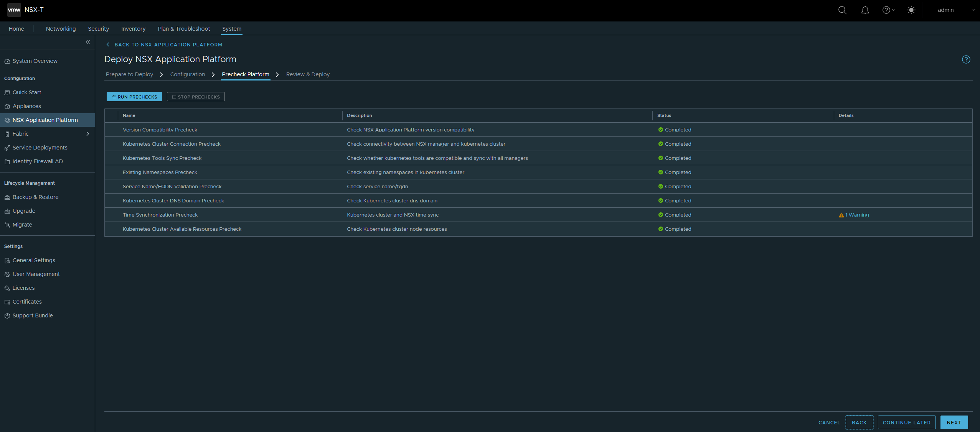
Task: Toggle light/dark theme sun icon
Action: point(911,10)
